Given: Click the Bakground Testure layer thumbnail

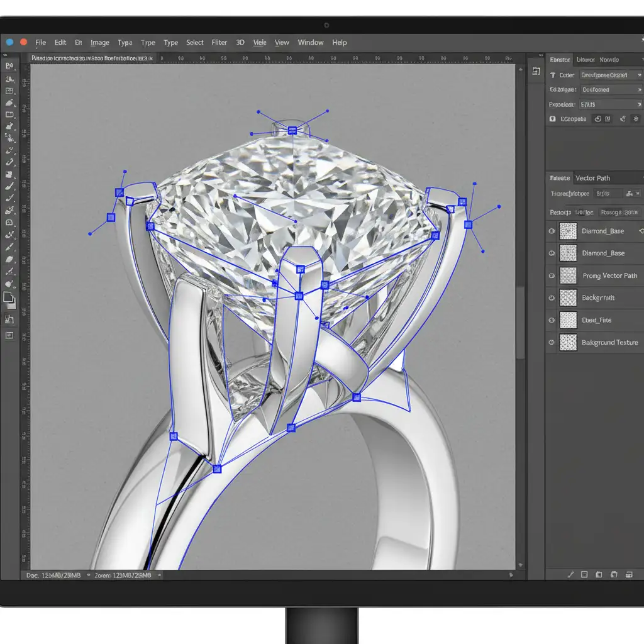Looking at the screenshot, I should tap(569, 343).
